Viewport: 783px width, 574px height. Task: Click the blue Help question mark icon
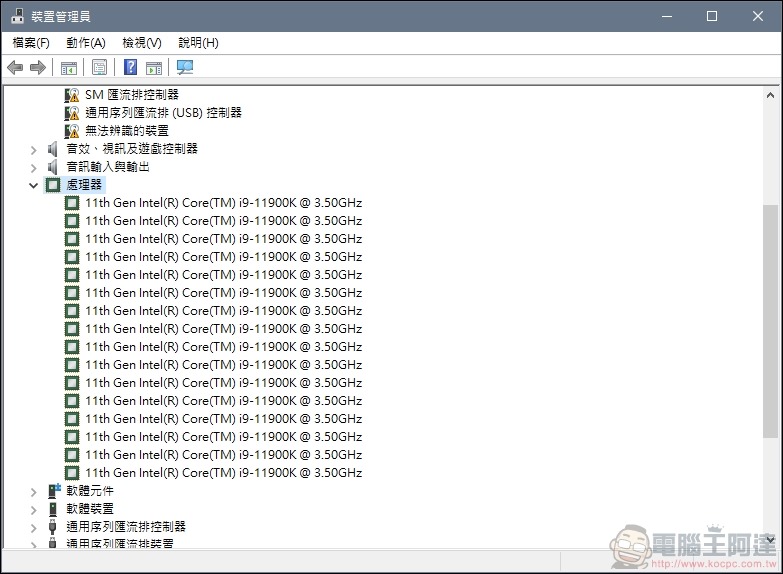(x=130, y=67)
